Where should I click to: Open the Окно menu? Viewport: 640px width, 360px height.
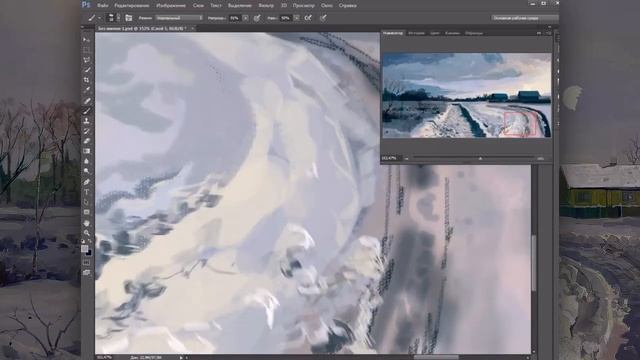click(x=327, y=6)
